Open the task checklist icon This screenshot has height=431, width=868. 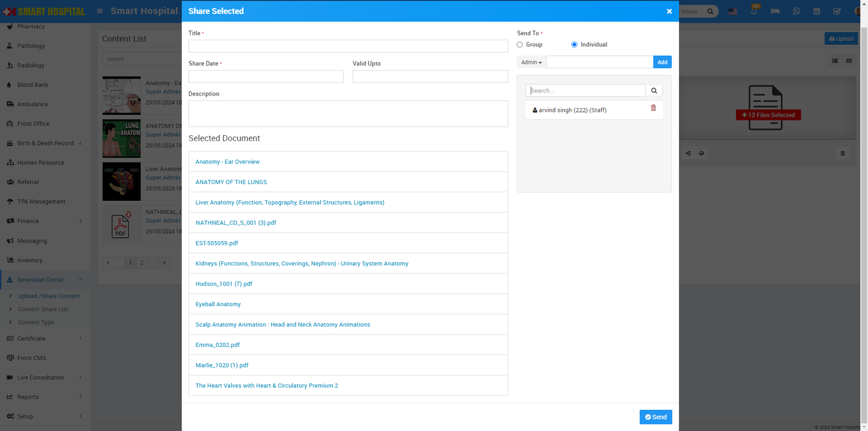point(837,11)
